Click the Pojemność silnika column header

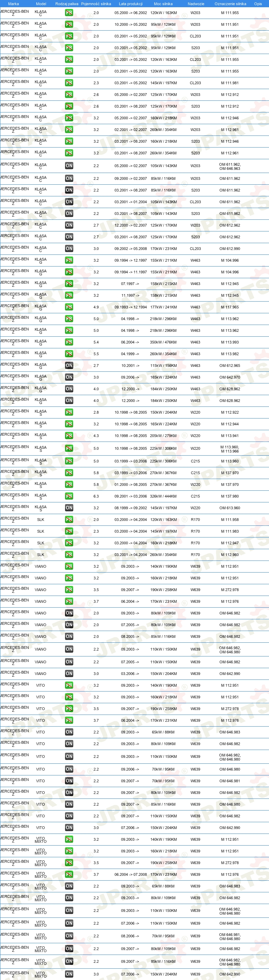pyautogui.click(x=96, y=4)
